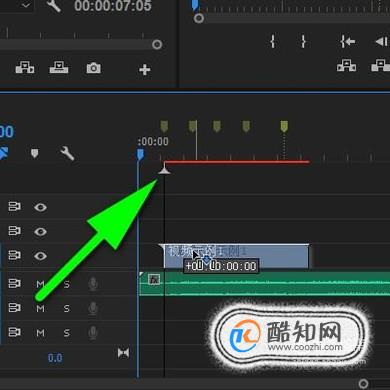Click the Overwrite button in source monitor
This screenshot has width=390, height=390.
click(x=59, y=67)
